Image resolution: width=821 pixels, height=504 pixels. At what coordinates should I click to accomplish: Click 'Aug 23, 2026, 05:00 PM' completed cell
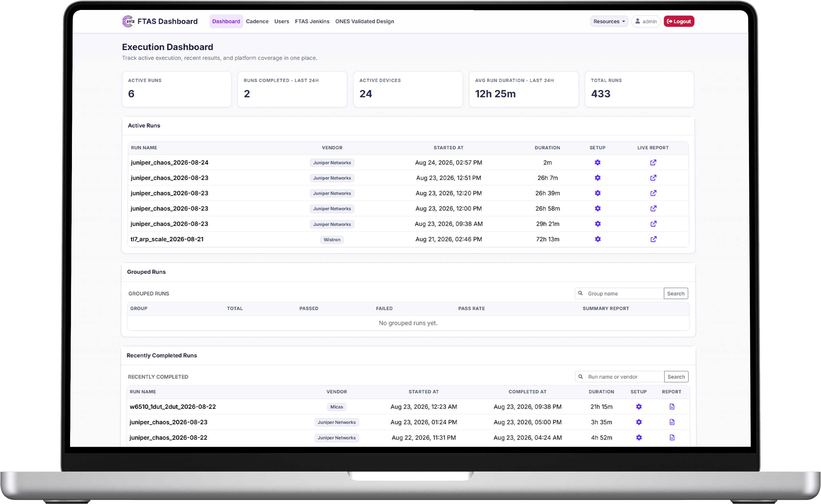[527, 422]
